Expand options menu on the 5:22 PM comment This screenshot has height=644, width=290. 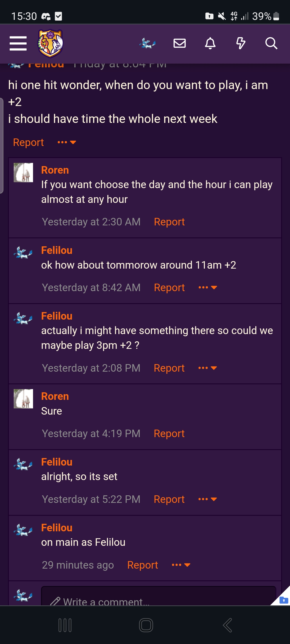[208, 499]
